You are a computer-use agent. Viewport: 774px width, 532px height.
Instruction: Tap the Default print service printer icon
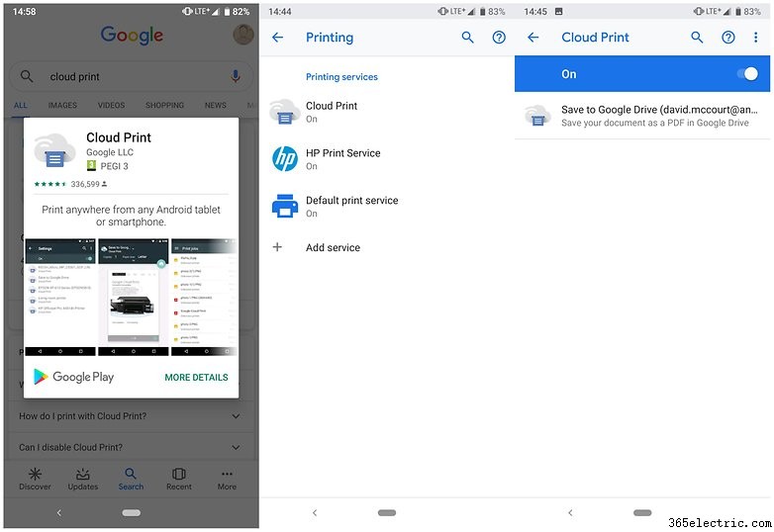[285, 206]
